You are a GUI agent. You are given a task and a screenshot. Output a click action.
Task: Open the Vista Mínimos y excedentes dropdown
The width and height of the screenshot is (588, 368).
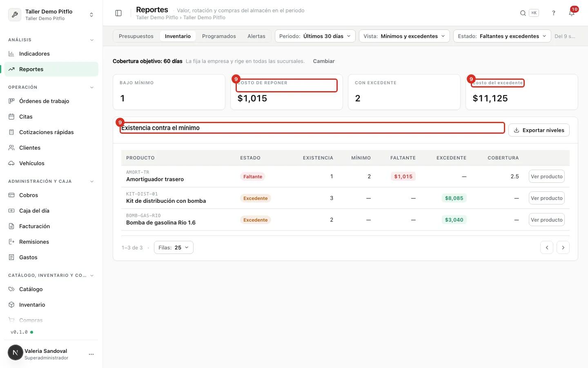(404, 36)
